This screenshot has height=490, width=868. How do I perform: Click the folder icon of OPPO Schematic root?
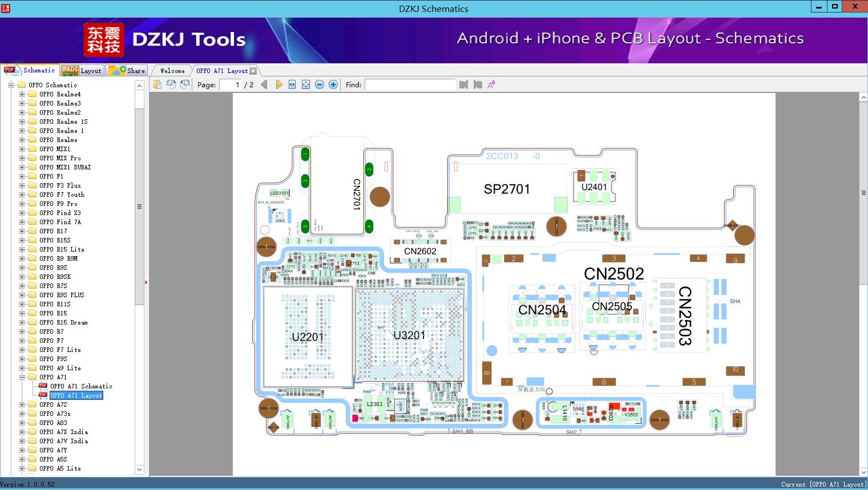coord(22,85)
